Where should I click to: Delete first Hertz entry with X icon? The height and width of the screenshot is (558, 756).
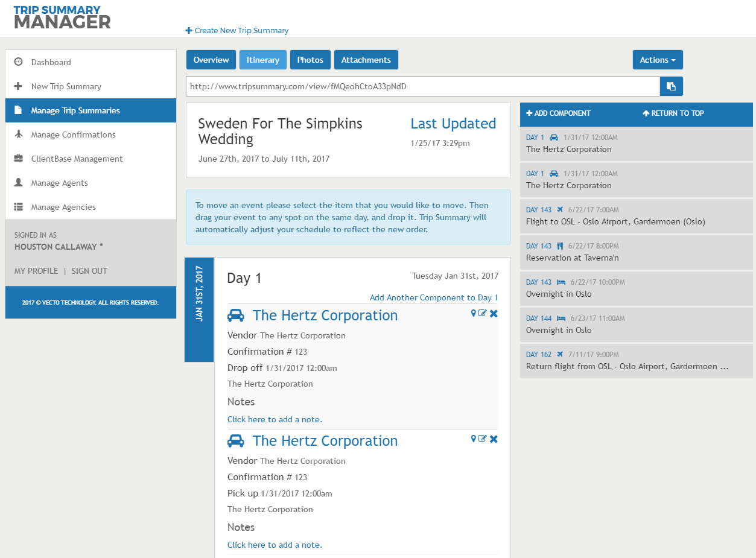click(494, 314)
